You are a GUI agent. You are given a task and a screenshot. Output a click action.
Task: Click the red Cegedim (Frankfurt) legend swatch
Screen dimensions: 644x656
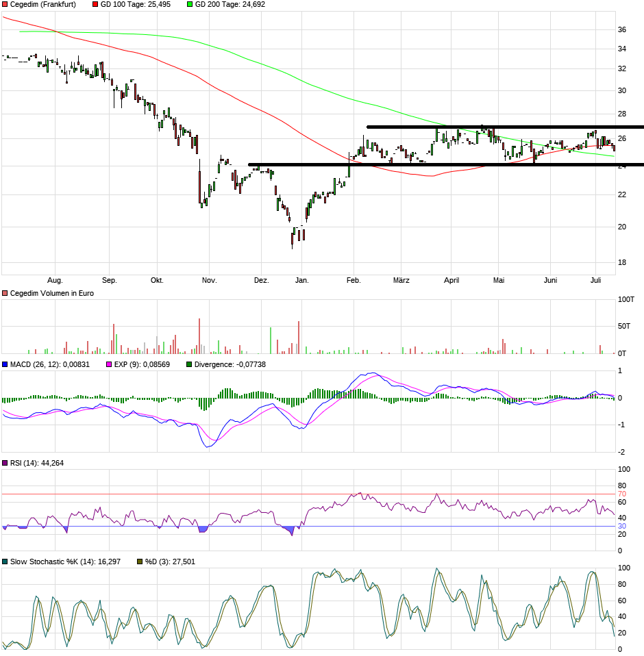click(x=5, y=4)
